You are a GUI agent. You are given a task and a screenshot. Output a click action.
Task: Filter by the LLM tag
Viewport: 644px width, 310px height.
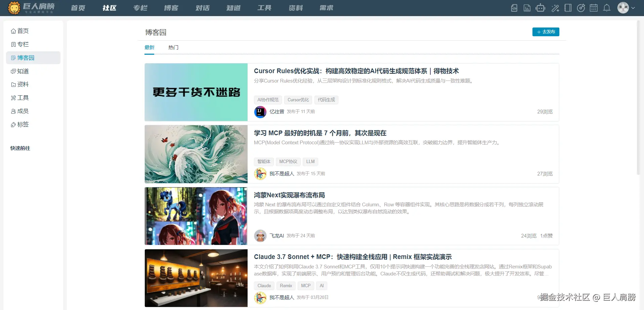click(310, 162)
